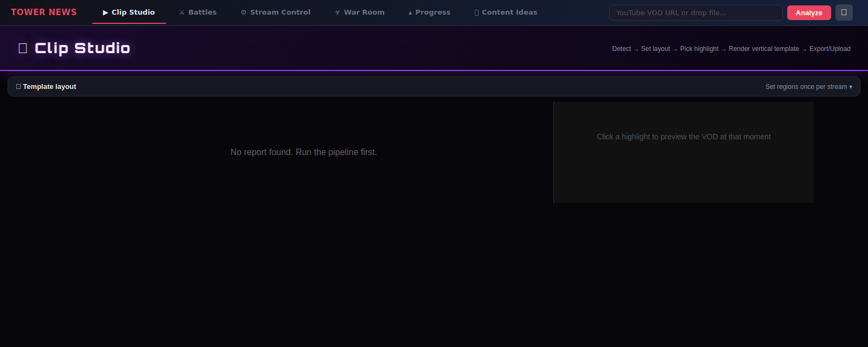Viewport: 868px width, 347px height.
Task: Click the crossed swords Battles icon
Action: (182, 12)
